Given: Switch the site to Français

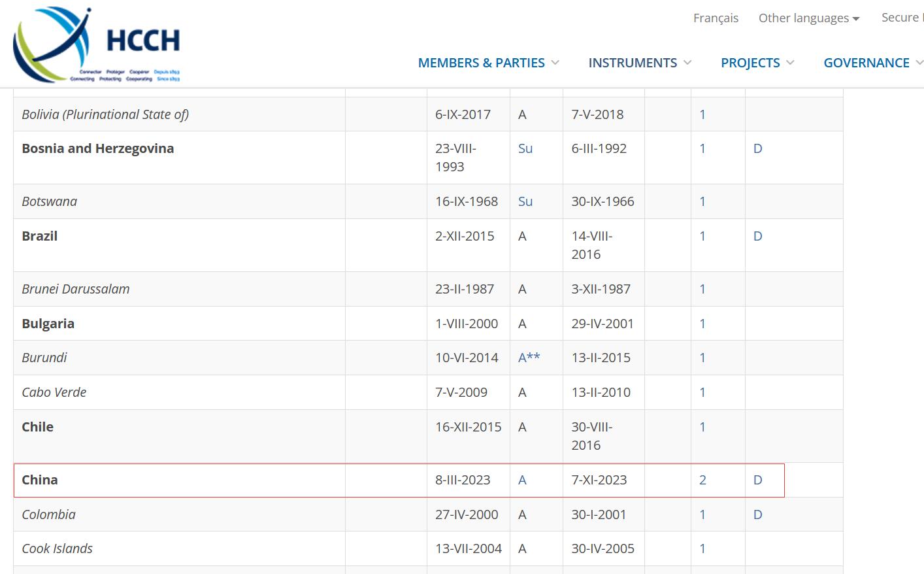Looking at the screenshot, I should pos(716,18).
